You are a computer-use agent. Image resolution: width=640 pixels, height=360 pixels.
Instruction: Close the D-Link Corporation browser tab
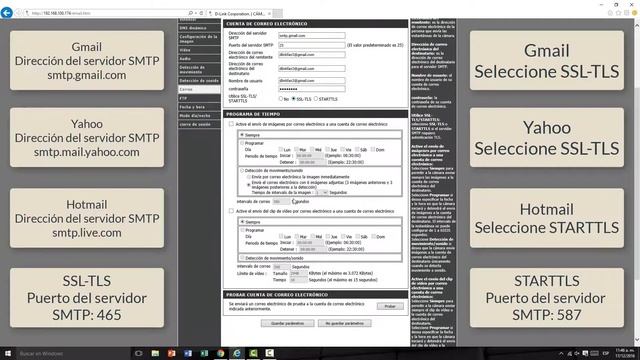click(x=269, y=13)
